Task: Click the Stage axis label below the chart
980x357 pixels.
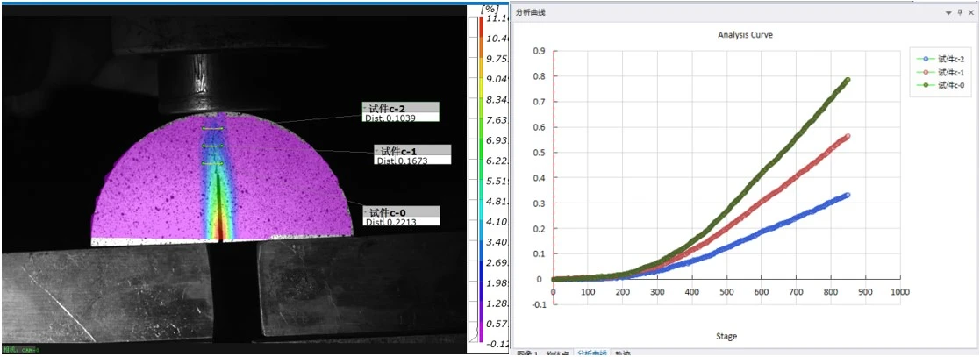Action: [x=726, y=336]
